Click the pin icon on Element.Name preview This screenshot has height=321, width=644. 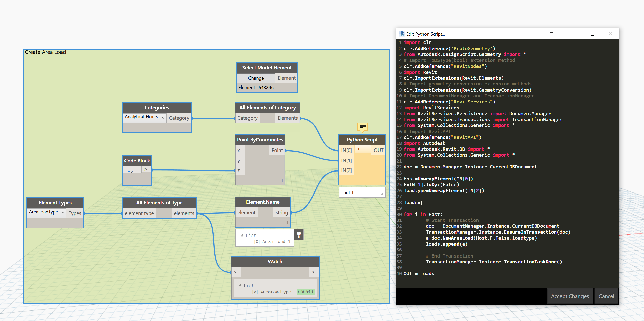point(299,235)
